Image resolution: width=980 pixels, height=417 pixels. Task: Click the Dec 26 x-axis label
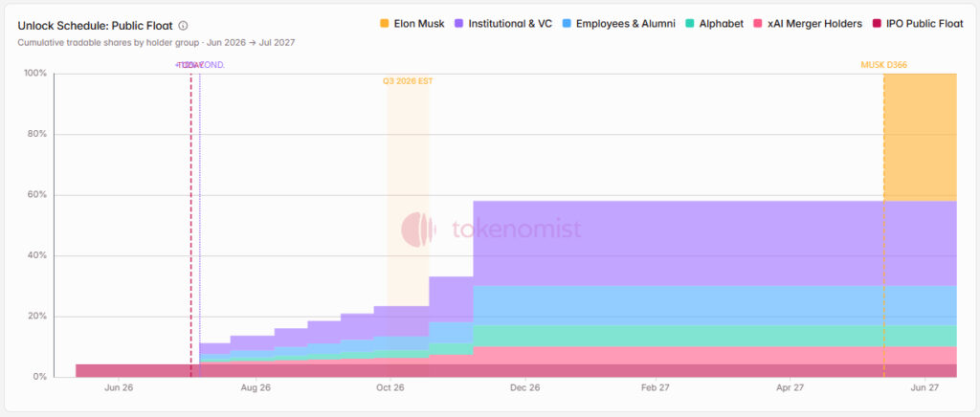525,387
